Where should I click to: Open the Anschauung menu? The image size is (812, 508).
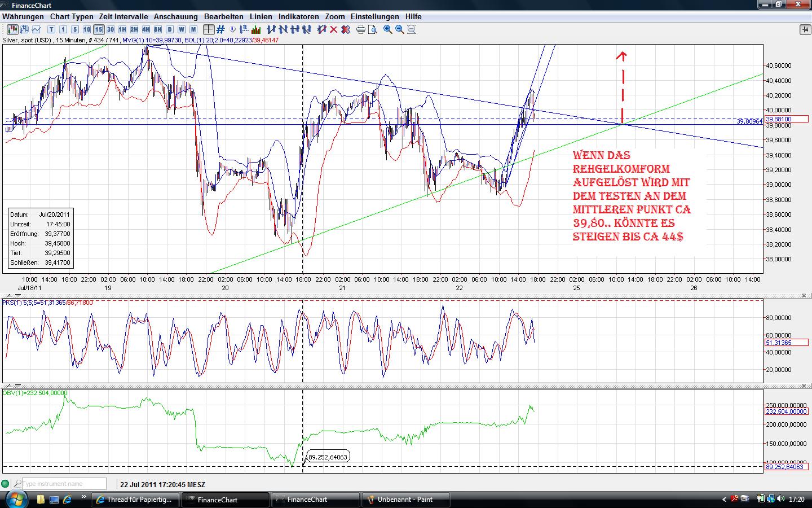176,17
